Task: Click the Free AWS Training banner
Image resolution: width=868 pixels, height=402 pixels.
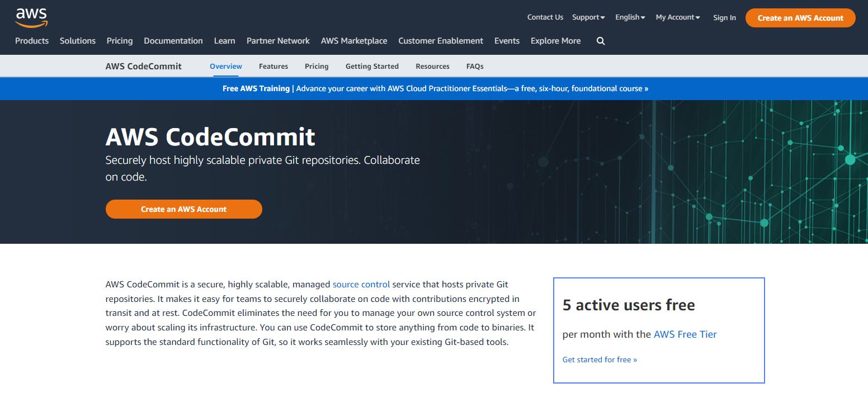Action: 435,88
